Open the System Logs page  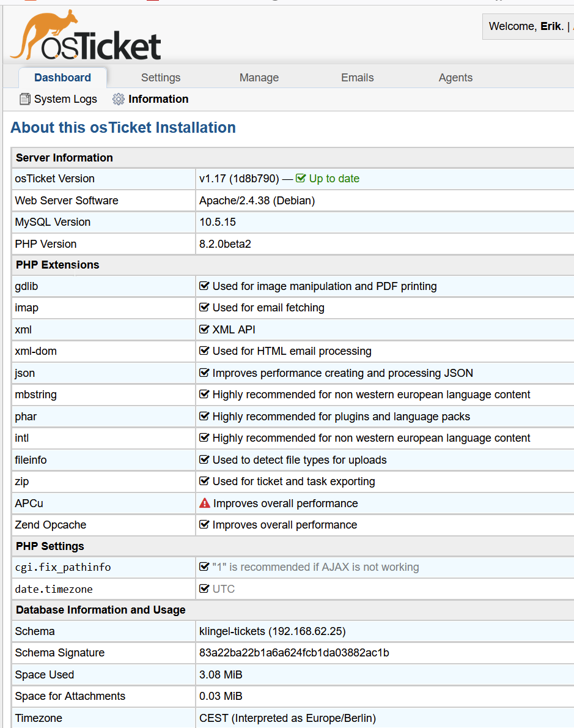[65, 99]
